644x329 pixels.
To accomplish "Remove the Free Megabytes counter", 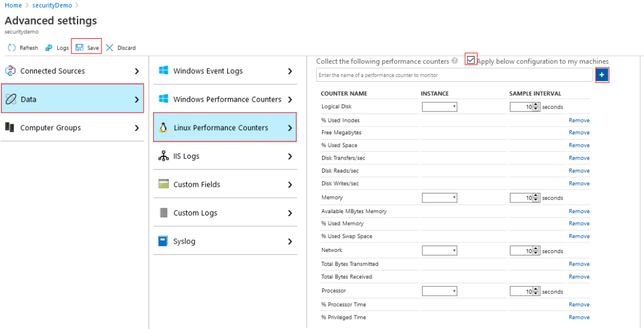I will [579, 133].
